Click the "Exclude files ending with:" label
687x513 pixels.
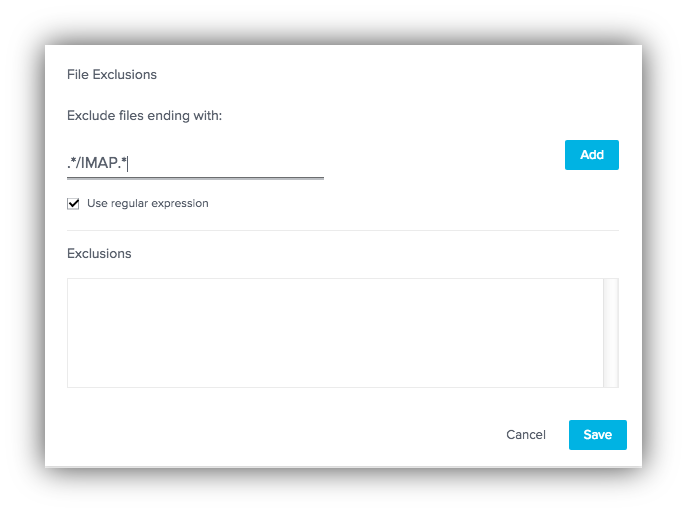click(x=144, y=116)
